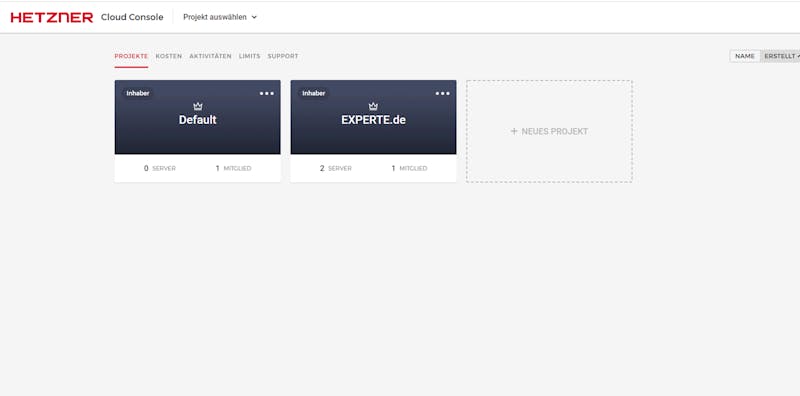The width and height of the screenshot is (800, 396).
Task: Click Inhaber badge on Default card
Action: [138, 93]
